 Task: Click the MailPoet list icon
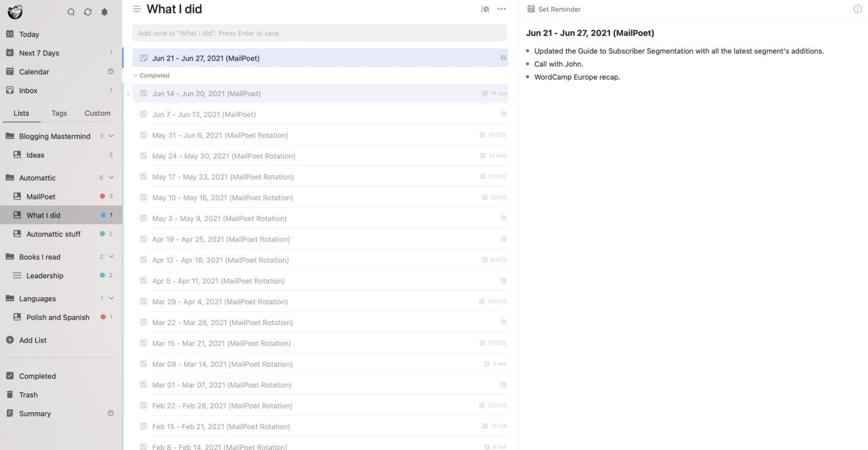17,196
